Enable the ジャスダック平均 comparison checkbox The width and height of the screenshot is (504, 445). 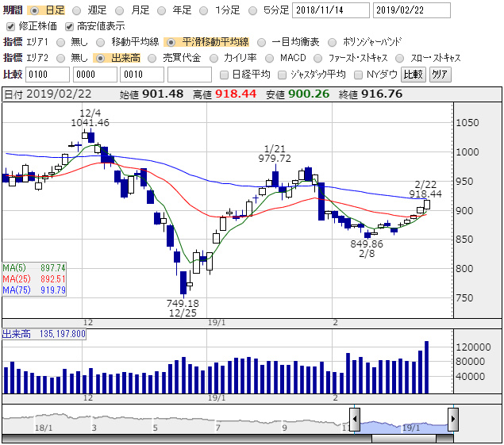coord(282,75)
